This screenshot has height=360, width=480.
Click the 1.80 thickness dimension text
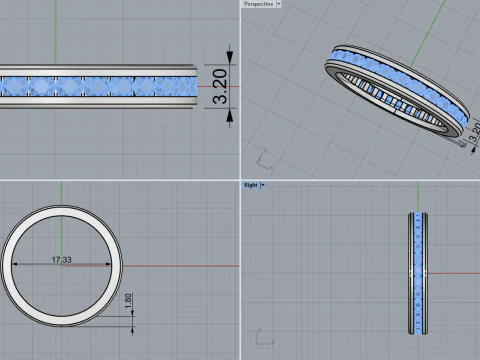pos(128,301)
